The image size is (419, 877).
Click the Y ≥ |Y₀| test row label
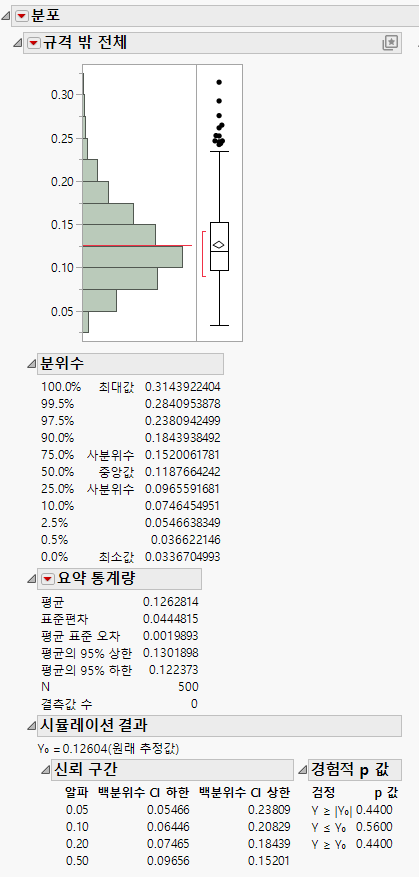coord(332,810)
